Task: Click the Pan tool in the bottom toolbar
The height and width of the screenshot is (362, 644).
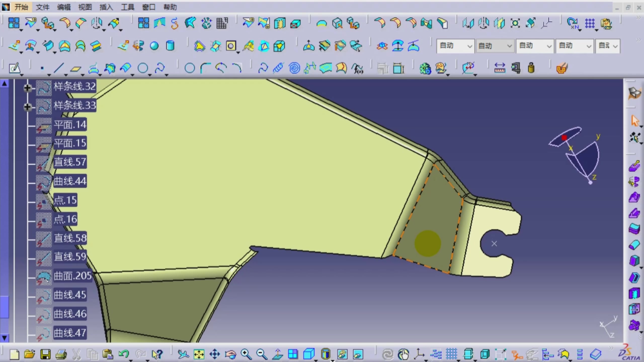Action: (x=214, y=354)
